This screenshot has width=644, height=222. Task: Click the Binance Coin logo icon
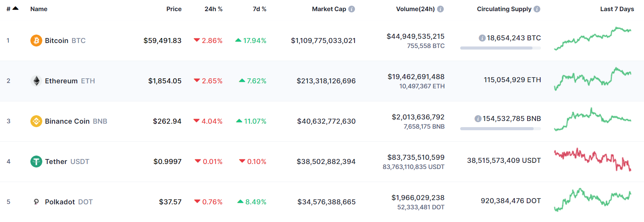tap(36, 121)
